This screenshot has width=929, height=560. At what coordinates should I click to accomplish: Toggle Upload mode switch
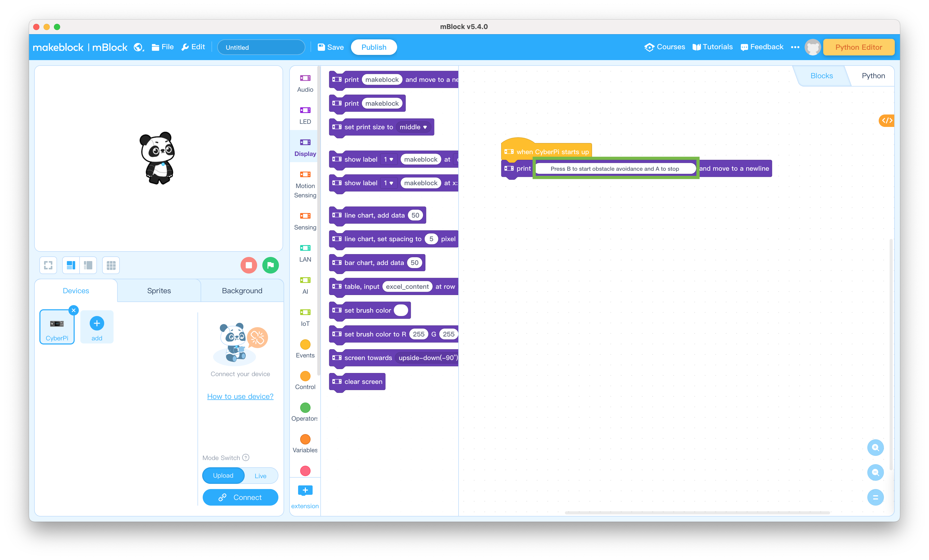222,476
